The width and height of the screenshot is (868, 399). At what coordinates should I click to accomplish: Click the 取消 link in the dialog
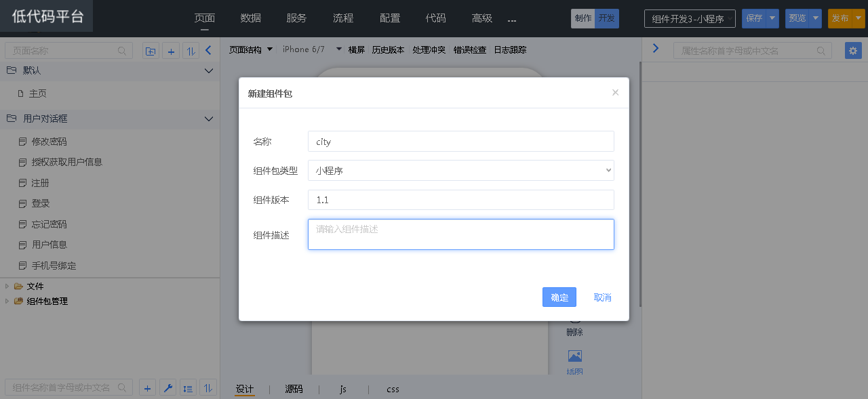pyautogui.click(x=602, y=297)
